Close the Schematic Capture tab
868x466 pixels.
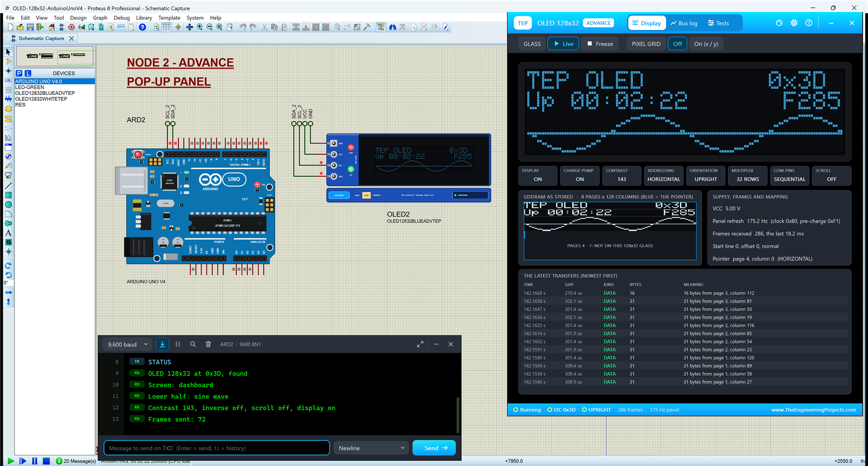72,39
